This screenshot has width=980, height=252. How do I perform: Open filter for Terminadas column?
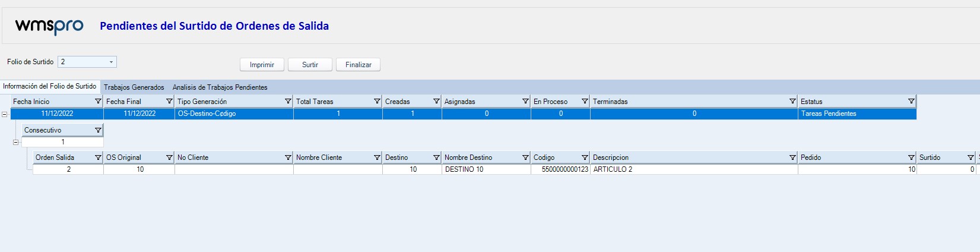click(x=792, y=102)
